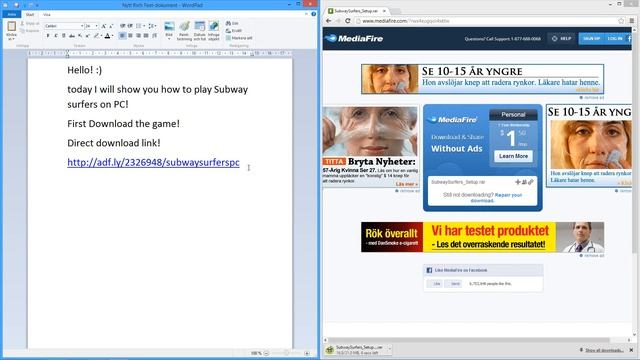Click the WordPad zoom slider
Screen dimensions: 640x360
tap(286, 353)
